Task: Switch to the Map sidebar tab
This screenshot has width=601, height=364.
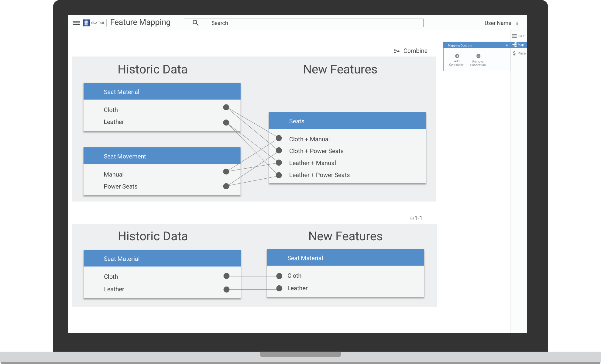Action: click(x=518, y=45)
